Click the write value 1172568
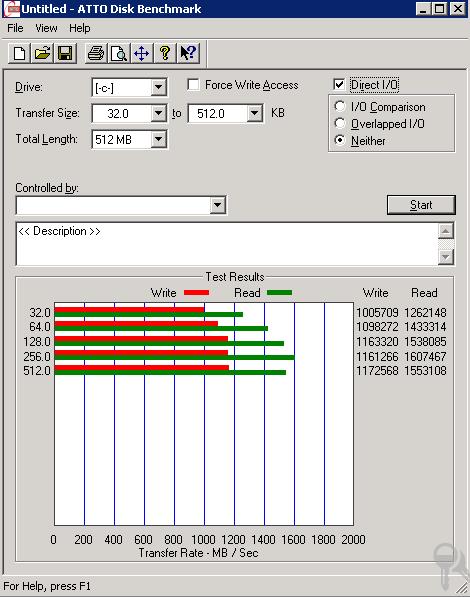Image resolution: width=470 pixels, height=597 pixels. click(x=377, y=370)
